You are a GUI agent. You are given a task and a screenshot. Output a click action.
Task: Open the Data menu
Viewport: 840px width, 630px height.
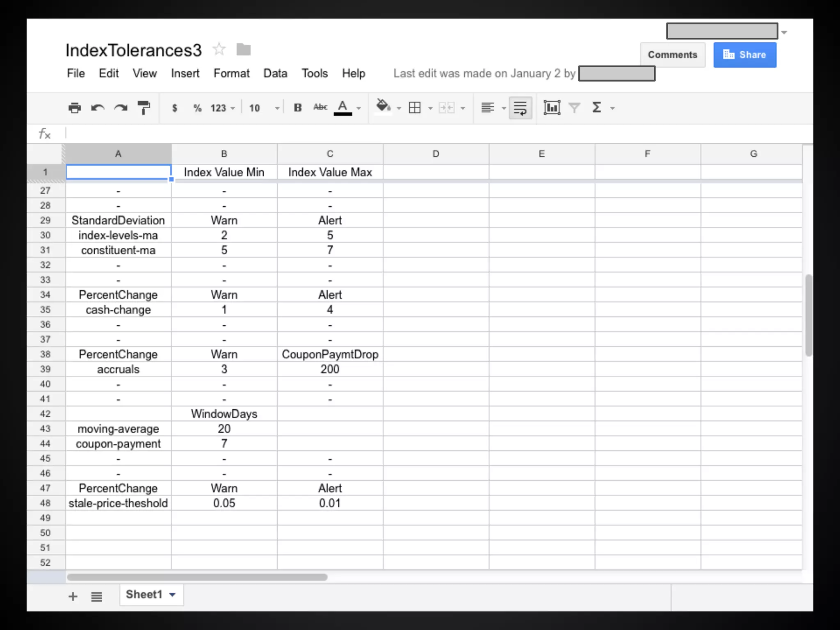pyautogui.click(x=275, y=73)
